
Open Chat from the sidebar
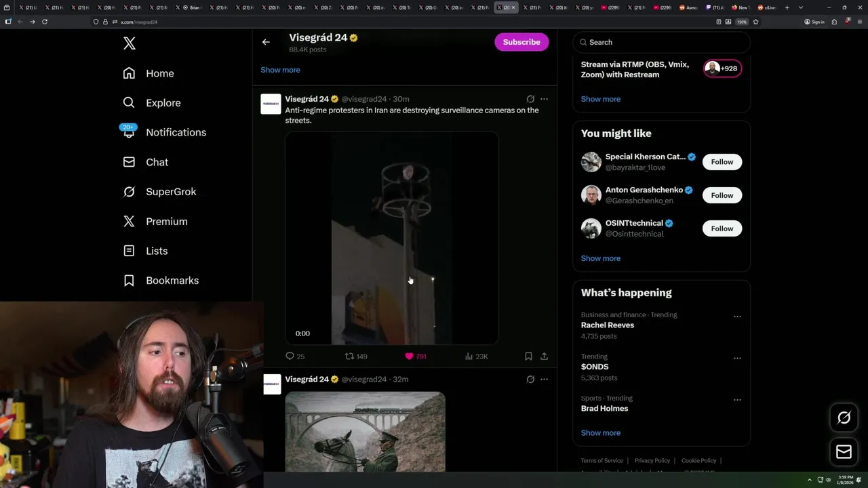pos(146,162)
